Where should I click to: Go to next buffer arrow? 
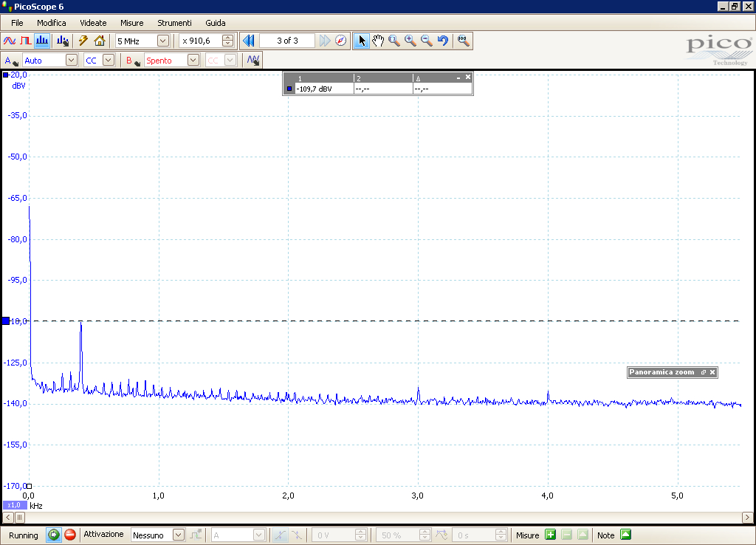(325, 41)
